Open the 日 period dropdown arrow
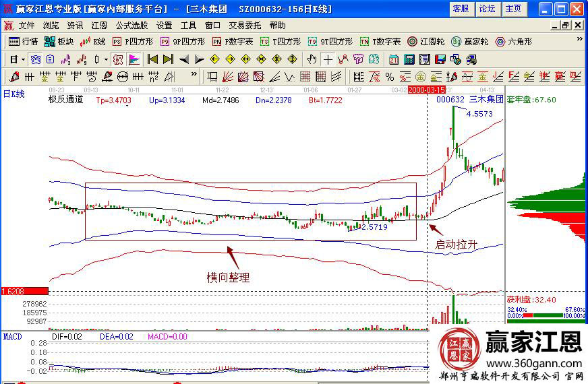Screen dimensions: 588x384 pos(22,59)
